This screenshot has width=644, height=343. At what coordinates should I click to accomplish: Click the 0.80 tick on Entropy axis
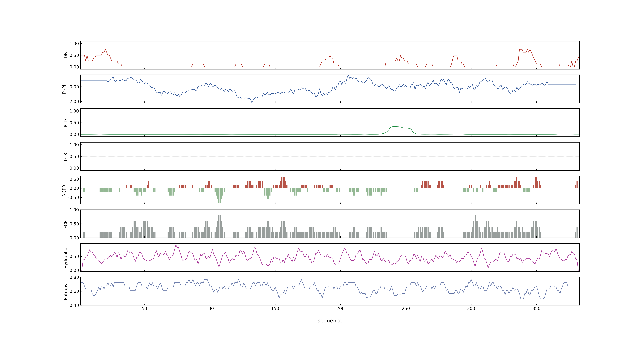[x=74, y=277]
